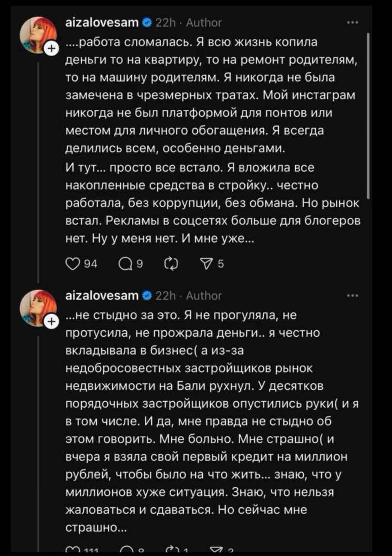Tap the 22h timestamp on the first comment
Viewport: 392px width, 556px height.
pos(167,21)
